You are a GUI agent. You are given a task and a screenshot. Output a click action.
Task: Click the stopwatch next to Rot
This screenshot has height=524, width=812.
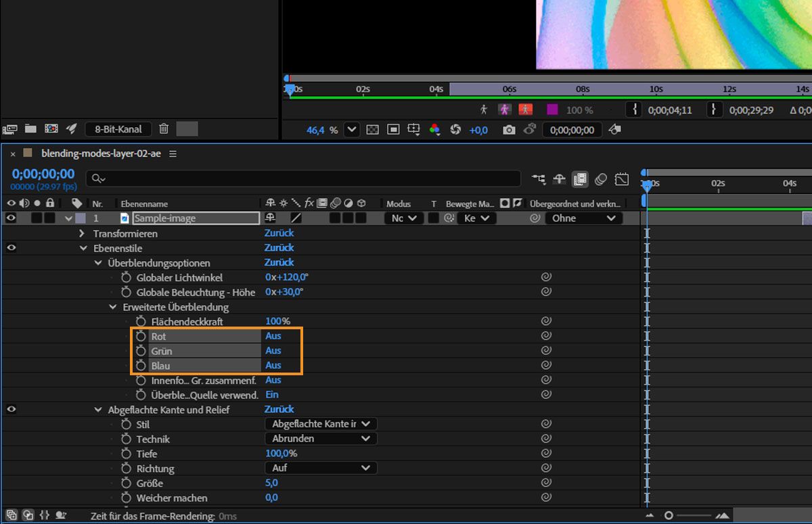coord(141,336)
